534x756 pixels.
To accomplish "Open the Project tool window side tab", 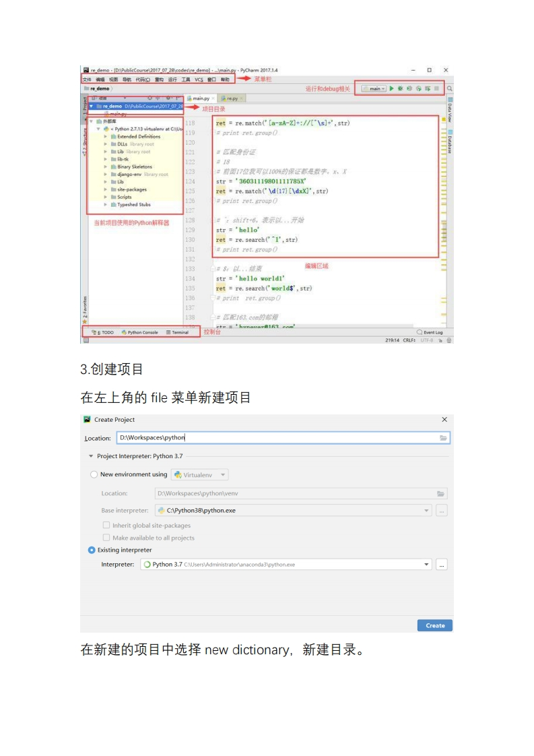I will point(84,108).
